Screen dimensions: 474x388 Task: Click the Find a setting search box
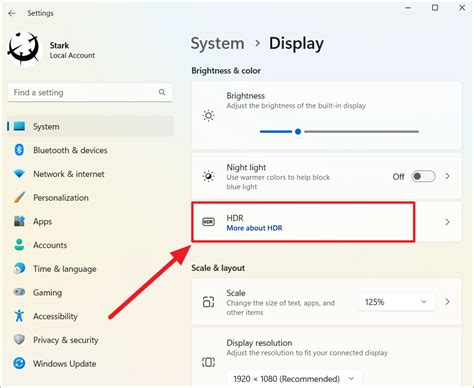[90, 92]
